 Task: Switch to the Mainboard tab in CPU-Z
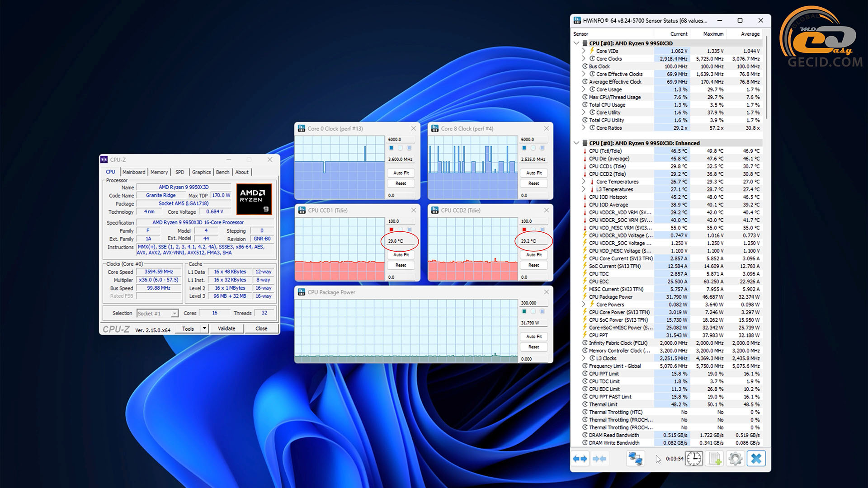[x=134, y=172]
